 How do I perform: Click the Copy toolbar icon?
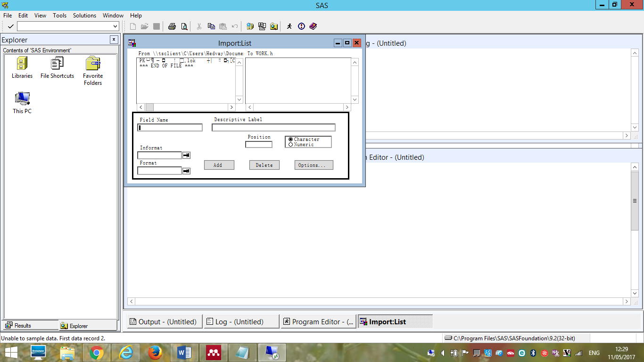pos(211,26)
